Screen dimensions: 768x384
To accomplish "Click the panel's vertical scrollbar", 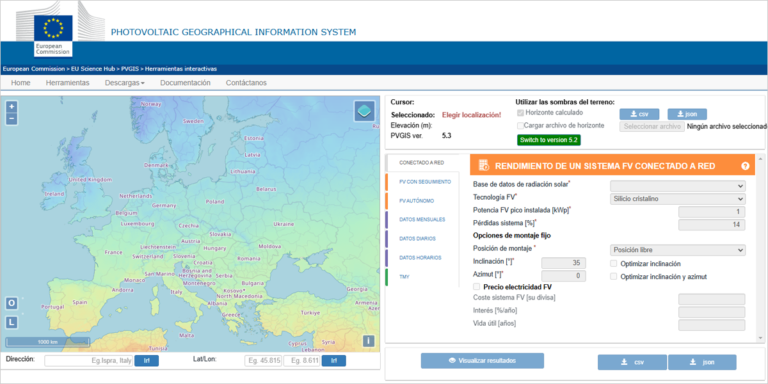I will [x=760, y=248].
